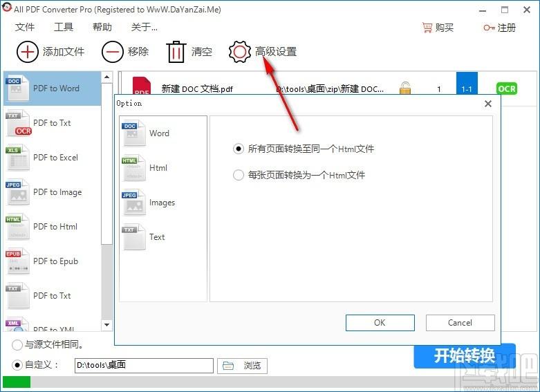Open the 帮助 menu

click(102, 27)
